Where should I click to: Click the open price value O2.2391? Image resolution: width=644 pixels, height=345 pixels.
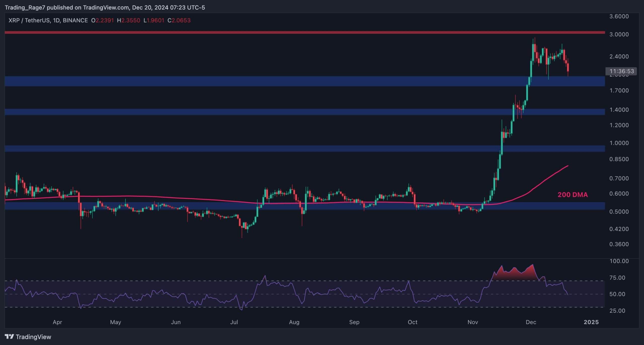coord(102,21)
